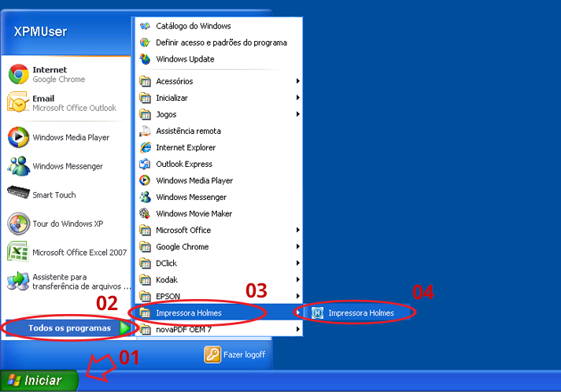Click the Iniciar start button
This screenshot has height=392, width=561.
39,380
